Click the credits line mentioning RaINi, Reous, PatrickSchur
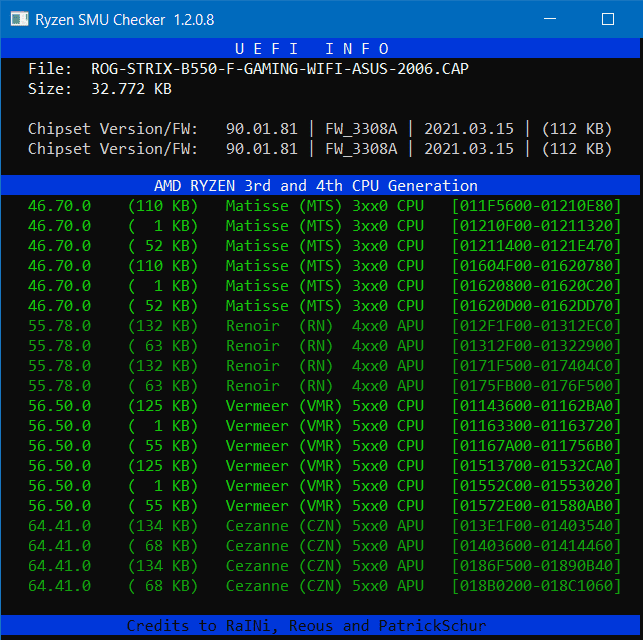 [x=306, y=626]
